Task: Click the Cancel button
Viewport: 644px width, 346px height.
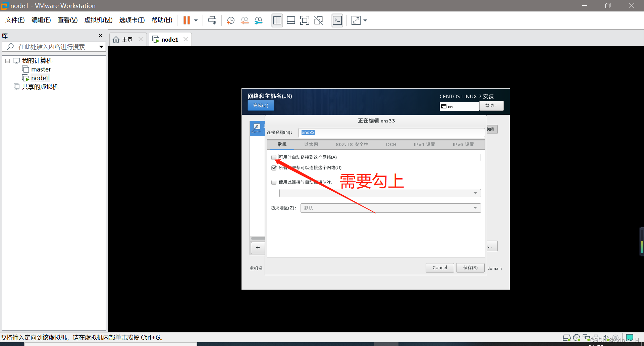Action: (440, 268)
